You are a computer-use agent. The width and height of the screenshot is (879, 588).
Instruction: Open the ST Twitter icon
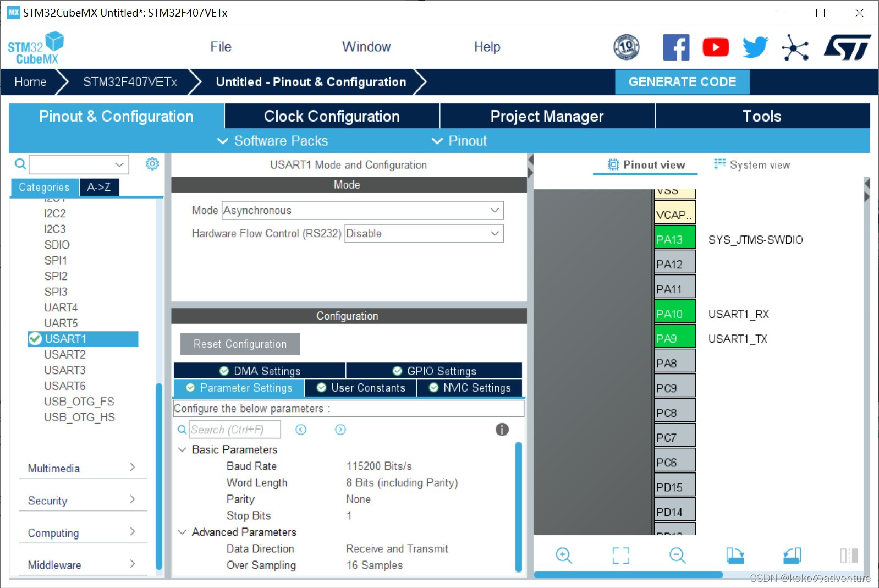755,47
